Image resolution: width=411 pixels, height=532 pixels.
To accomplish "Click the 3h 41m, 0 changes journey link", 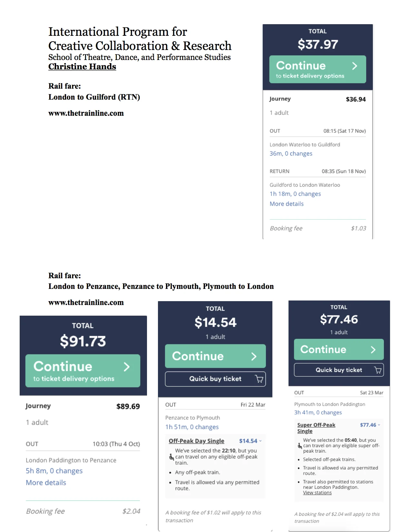I will pyautogui.click(x=318, y=412).
